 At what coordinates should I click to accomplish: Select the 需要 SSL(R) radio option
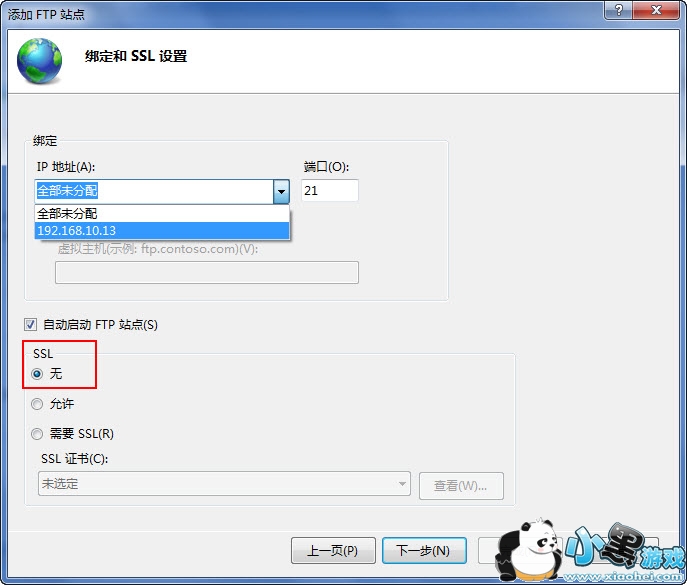coord(37,434)
